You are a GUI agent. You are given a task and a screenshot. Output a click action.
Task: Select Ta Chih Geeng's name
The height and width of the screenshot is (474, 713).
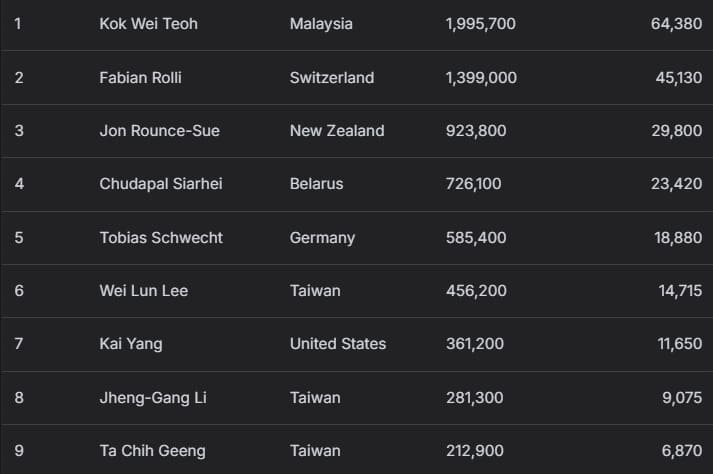(152, 451)
